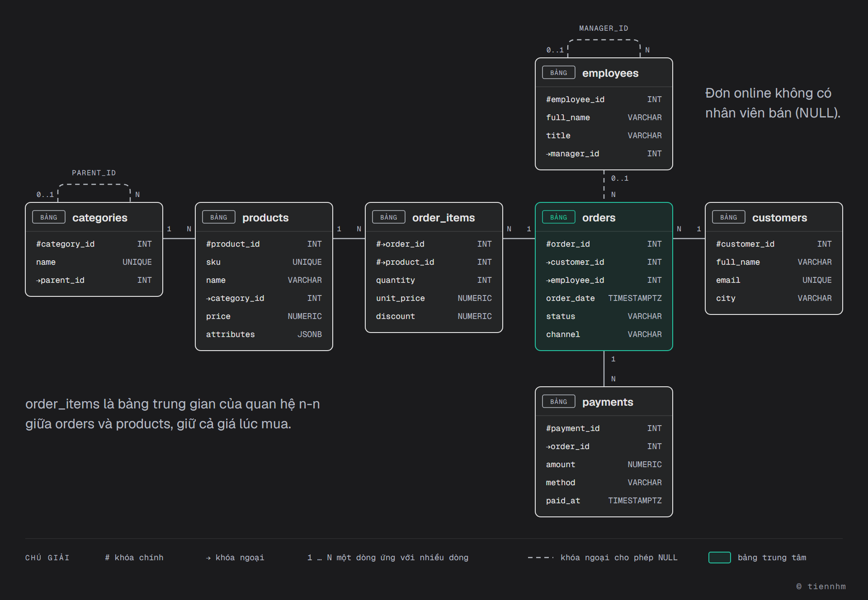Select the attributes JSONB row in products
This screenshot has width=868, height=600.
[x=264, y=334]
